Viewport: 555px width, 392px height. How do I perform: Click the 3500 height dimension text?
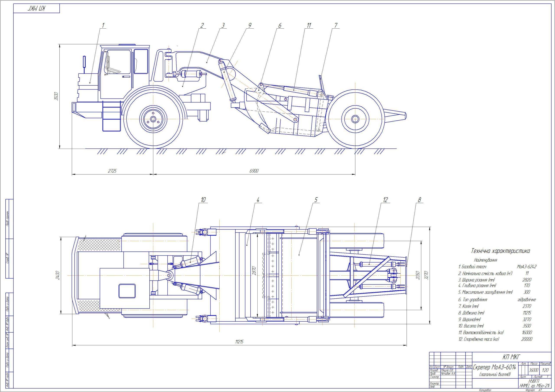coord(56,96)
